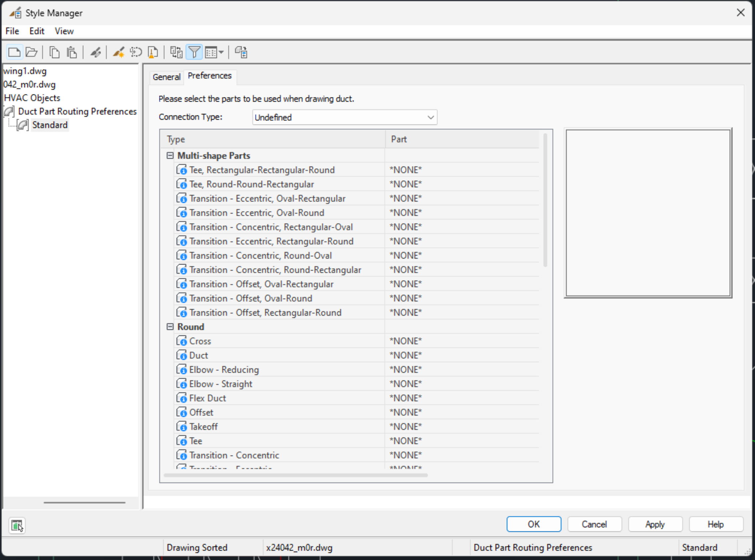Click the Edit Style pencil icon
755x560 pixels.
tap(95, 52)
